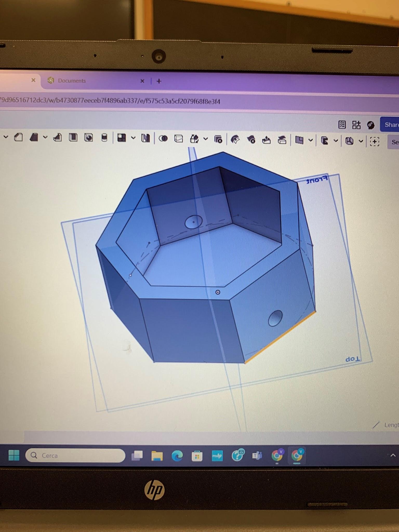399x532 pixels.
Task: Expand the Linear pattern dropdown arrow
Action: pyautogui.click(x=133, y=138)
